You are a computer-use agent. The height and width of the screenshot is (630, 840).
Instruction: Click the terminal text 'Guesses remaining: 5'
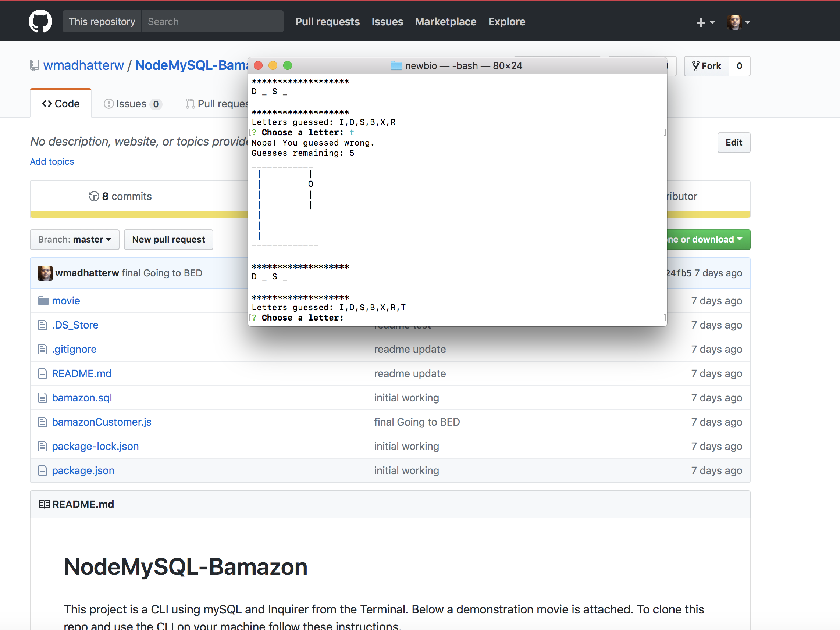[303, 153]
